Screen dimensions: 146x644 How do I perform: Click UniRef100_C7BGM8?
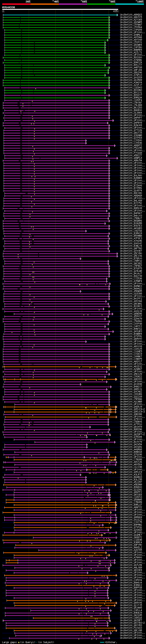[131, 459]
